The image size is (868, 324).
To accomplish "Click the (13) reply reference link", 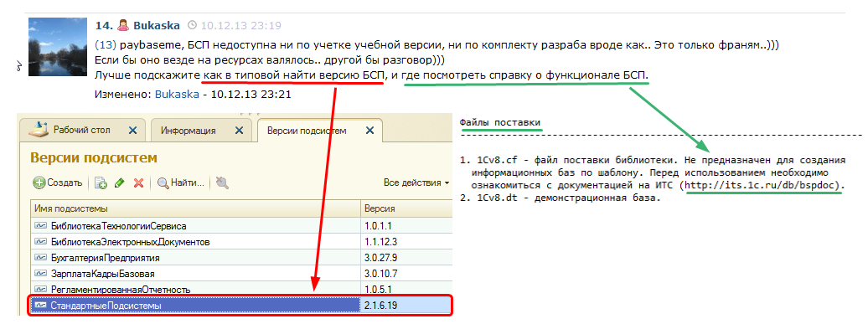I will (x=106, y=44).
